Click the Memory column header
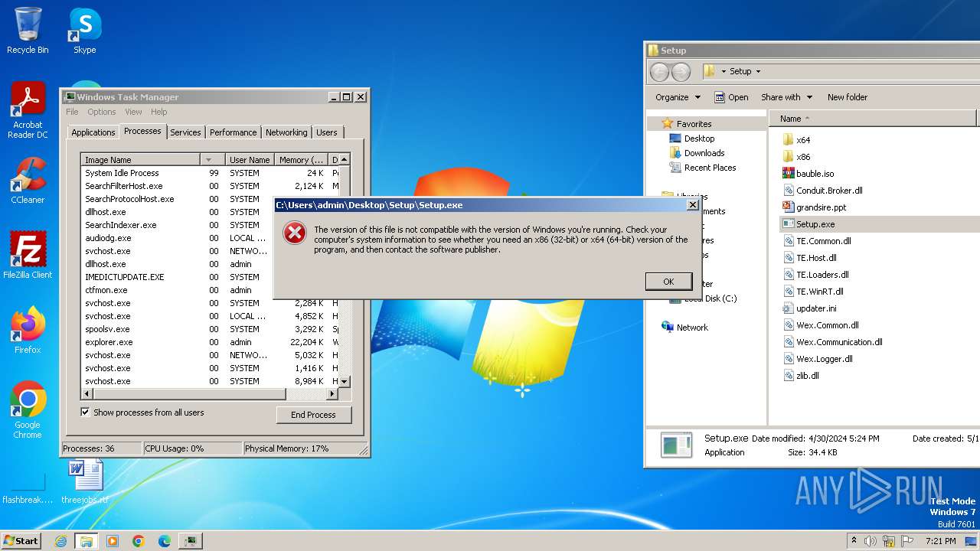The width and height of the screenshot is (980, 551). point(302,160)
